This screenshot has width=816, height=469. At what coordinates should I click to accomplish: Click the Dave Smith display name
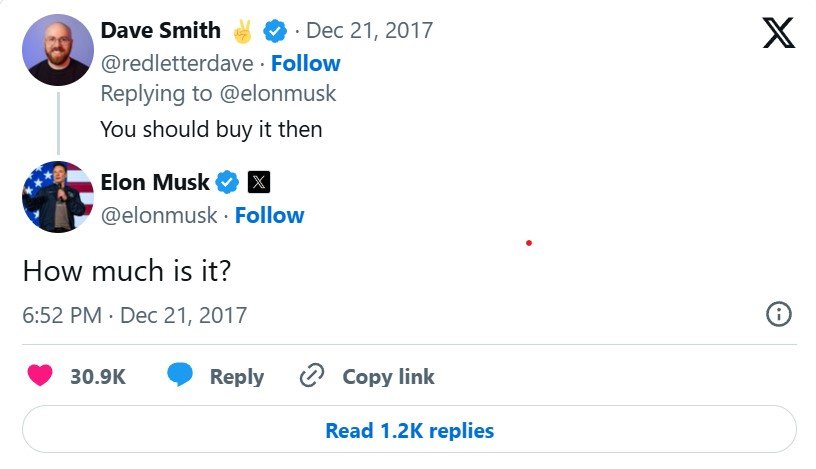tap(160, 30)
